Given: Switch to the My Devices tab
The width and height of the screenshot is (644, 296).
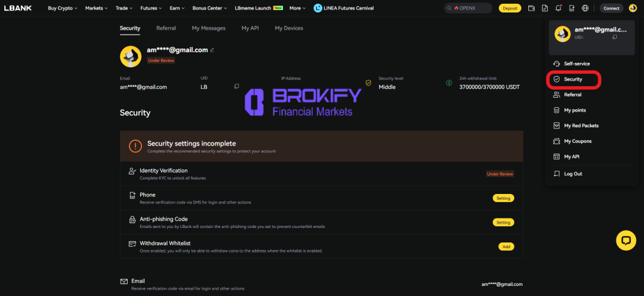Looking at the screenshot, I should pos(289,28).
